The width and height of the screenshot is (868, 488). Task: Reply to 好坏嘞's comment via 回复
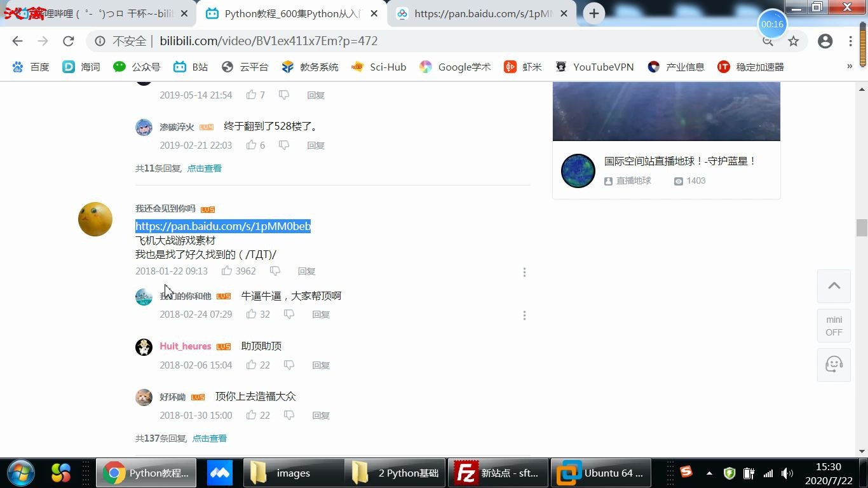(321, 415)
